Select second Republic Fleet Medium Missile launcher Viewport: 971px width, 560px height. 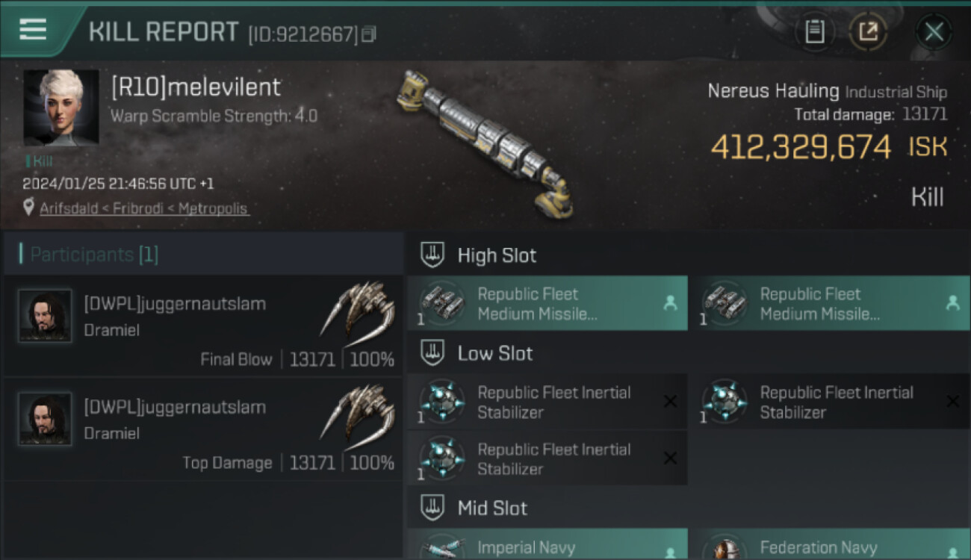click(829, 304)
